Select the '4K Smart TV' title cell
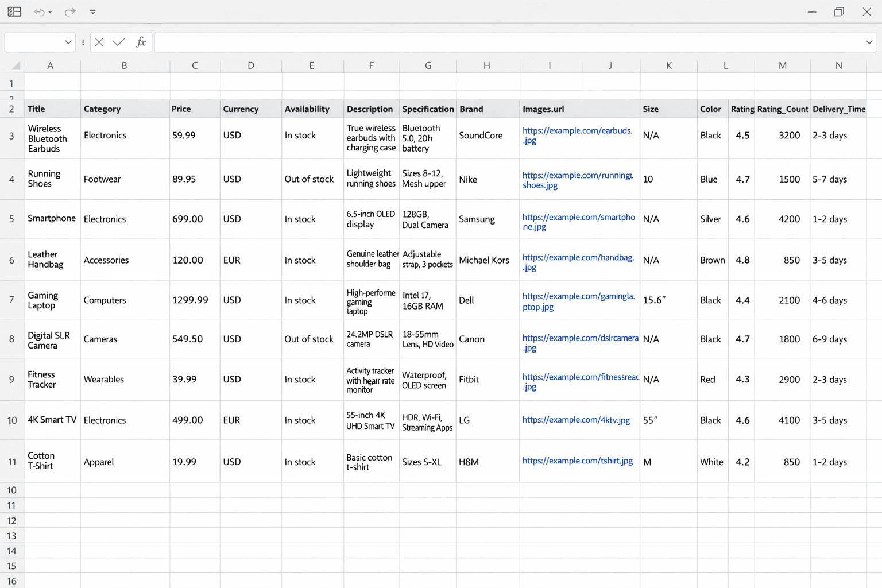 [52, 420]
